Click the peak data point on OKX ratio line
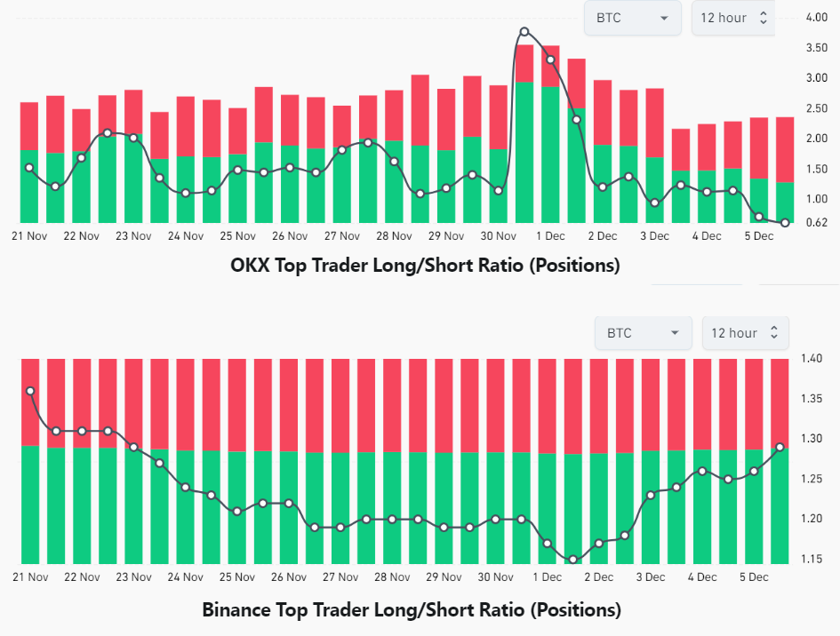 (x=524, y=32)
